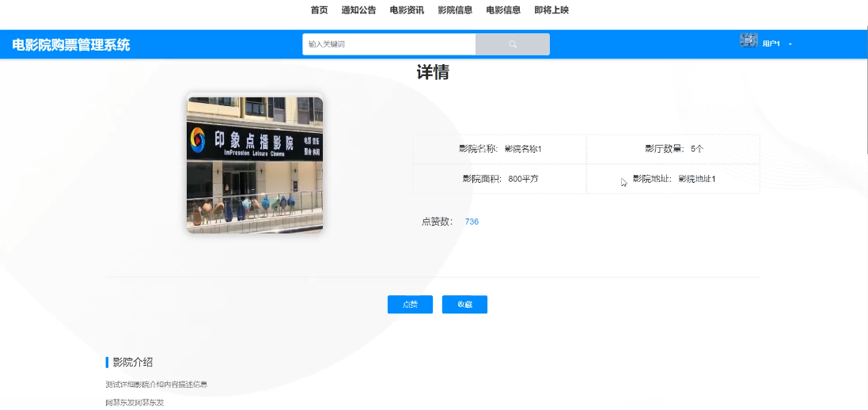The height and width of the screenshot is (410, 868).
Task: Focus the 输入关键词 search field
Action: tap(389, 44)
